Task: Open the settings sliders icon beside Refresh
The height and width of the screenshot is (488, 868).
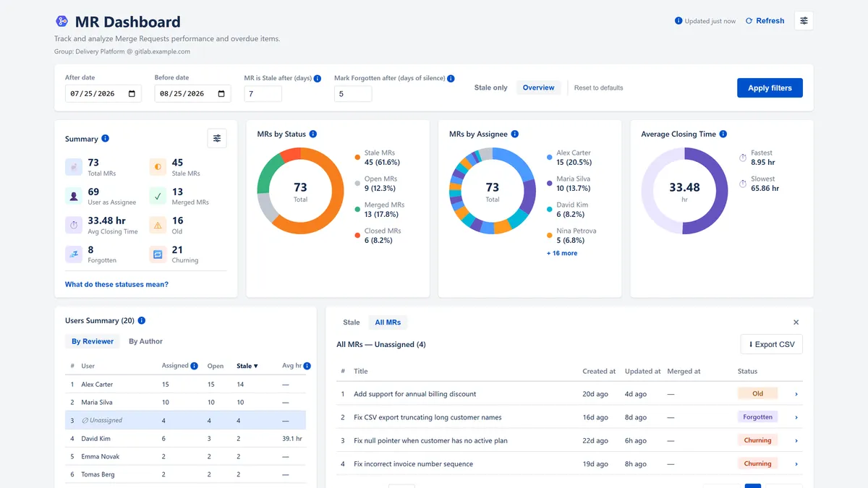Action: tap(804, 21)
